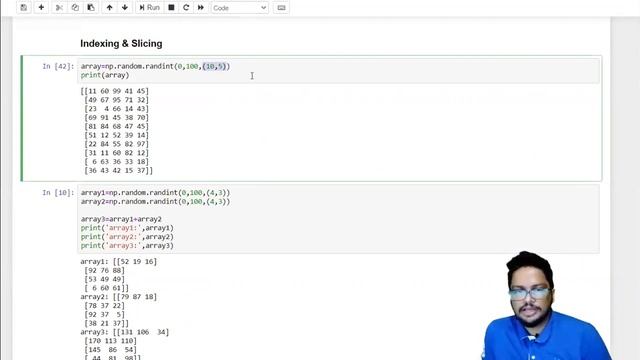Click array1=np.random.randint code line
This screenshot has height=360, width=640.
(x=156, y=193)
